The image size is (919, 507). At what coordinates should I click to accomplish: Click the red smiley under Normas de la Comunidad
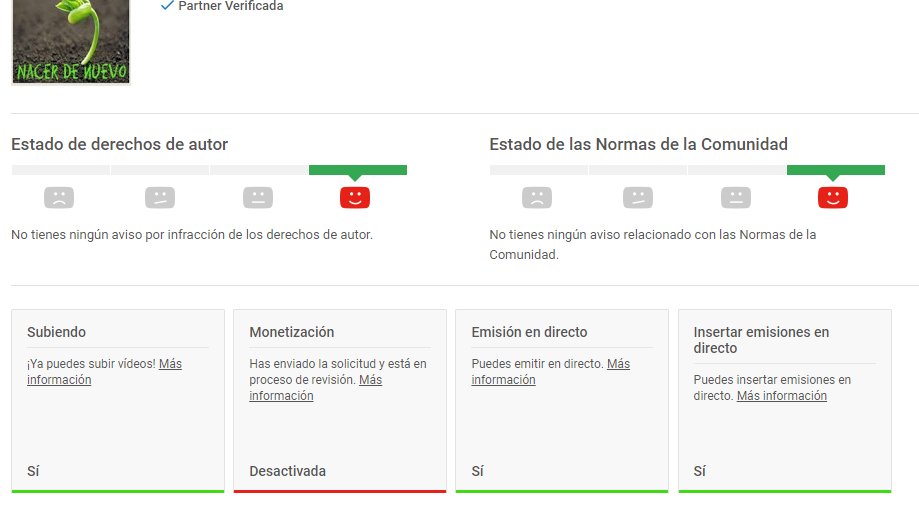click(x=833, y=198)
